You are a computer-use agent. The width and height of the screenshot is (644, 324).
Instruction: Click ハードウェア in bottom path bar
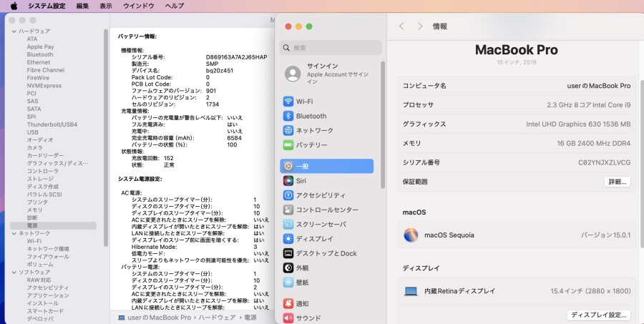click(x=218, y=318)
